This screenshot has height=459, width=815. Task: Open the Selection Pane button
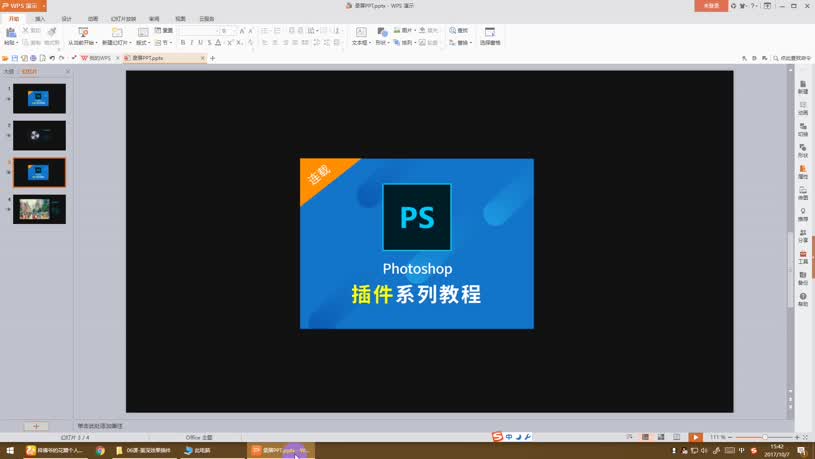coord(490,36)
